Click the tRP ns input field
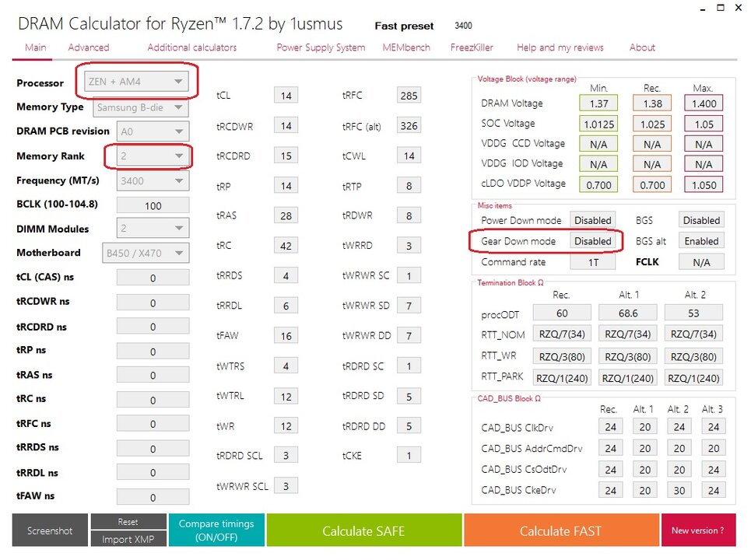Viewport: 751px width, 560px height. (x=153, y=352)
